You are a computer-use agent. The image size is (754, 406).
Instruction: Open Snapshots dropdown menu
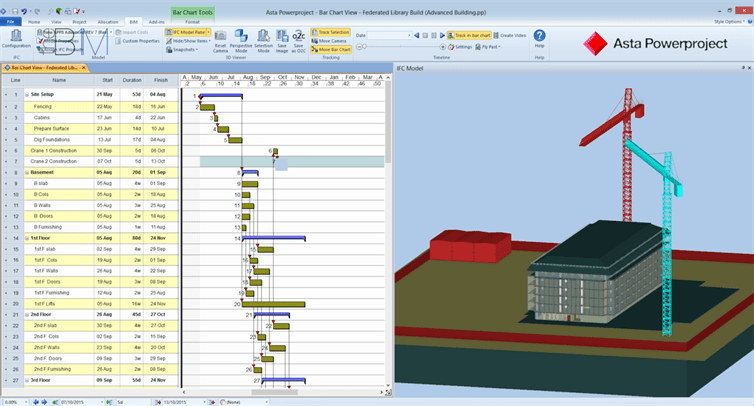point(182,48)
